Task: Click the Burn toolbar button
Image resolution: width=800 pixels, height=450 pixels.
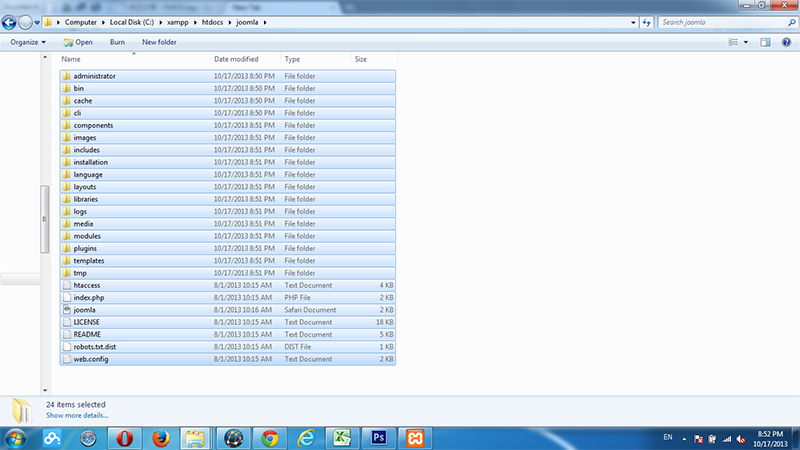Action: 117,42
